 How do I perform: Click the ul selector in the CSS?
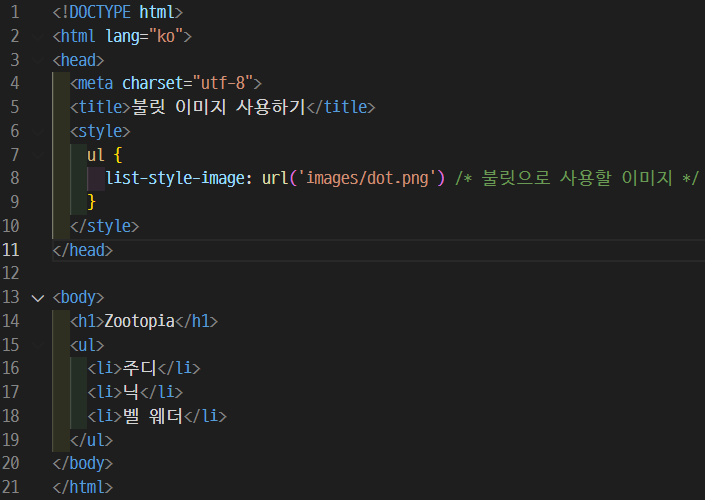coord(96,155)
